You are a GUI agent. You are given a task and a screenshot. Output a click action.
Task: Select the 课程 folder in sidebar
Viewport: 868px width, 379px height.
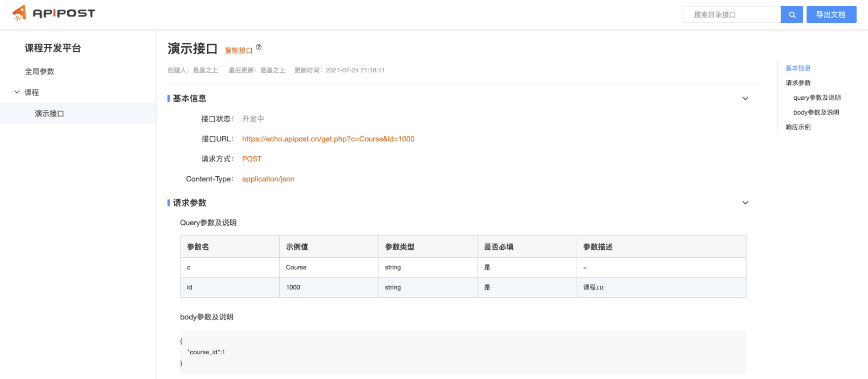pyautogui.click(x=32, y=92)
